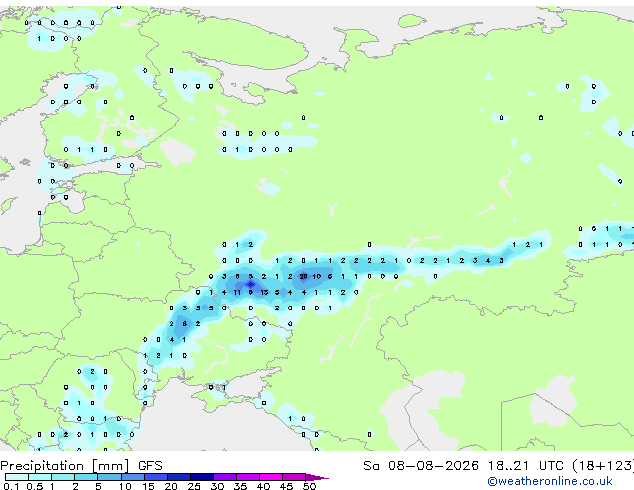Click the above-50 mm legend arrow tip
This screenshot has height=490, width=634.
pyautogui.click(x=317, y=477)
